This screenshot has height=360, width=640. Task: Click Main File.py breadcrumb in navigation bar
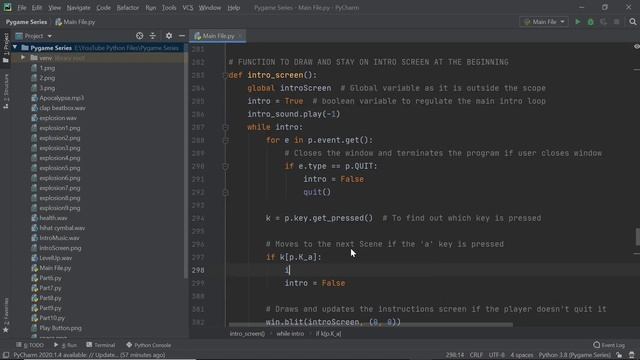tap(76, 22)
